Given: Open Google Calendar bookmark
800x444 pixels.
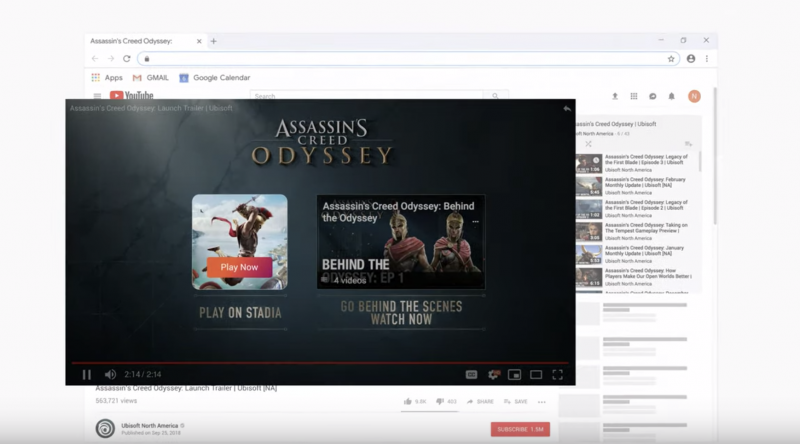Looking at the screenshot, I should pyautogui.click(x=215, y=78).
